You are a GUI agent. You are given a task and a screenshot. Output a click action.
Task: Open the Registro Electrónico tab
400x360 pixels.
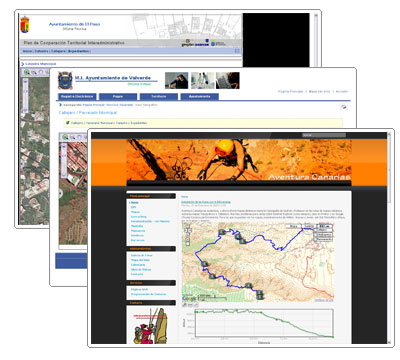coord(77,97)
